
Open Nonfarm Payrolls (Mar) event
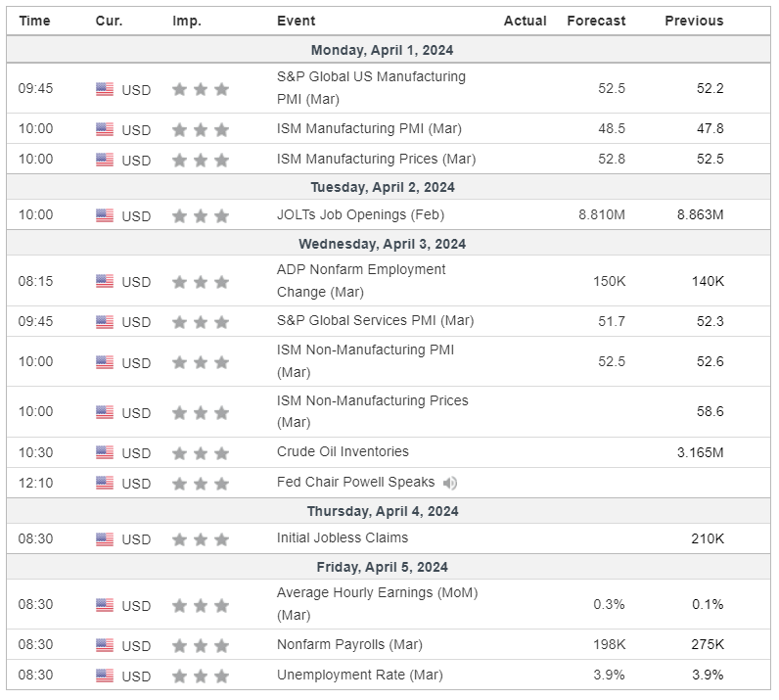pyautogui.click(x=349, y=645)
